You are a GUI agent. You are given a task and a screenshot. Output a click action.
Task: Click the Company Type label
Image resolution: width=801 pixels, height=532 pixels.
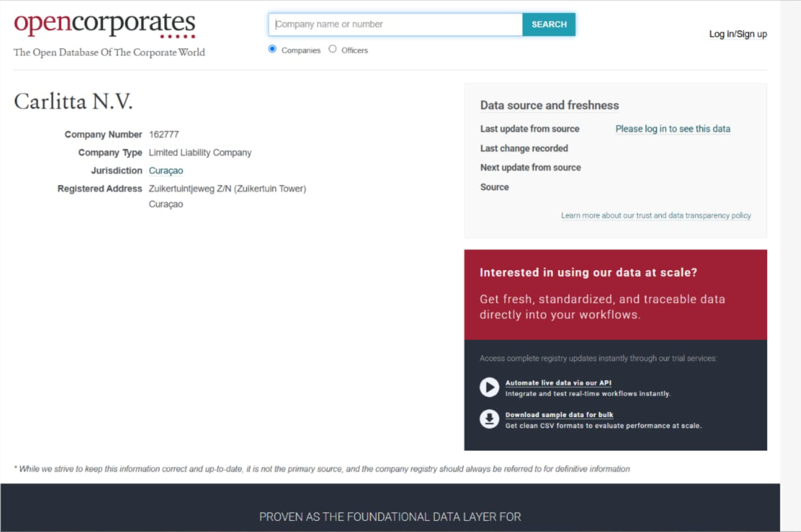pyautogui.click(x=110, y=153)
